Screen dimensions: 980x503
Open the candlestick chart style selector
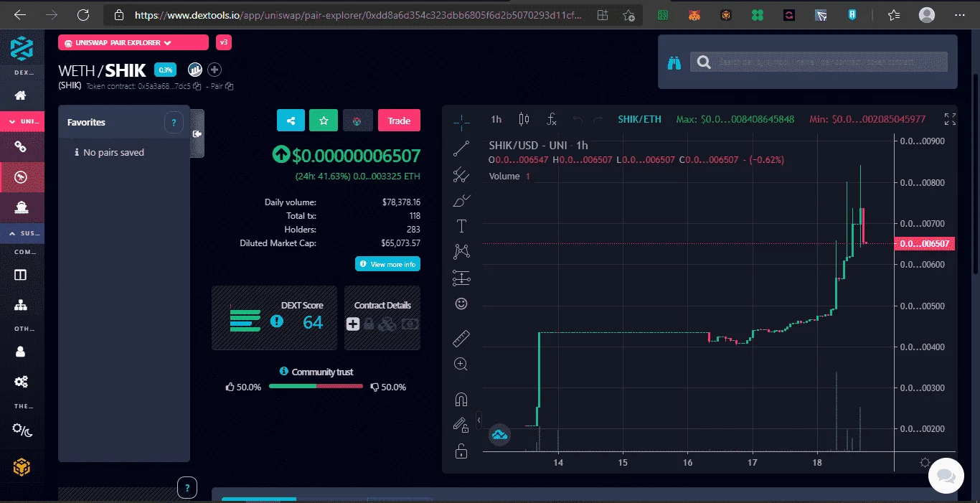[x=524, y=119]
